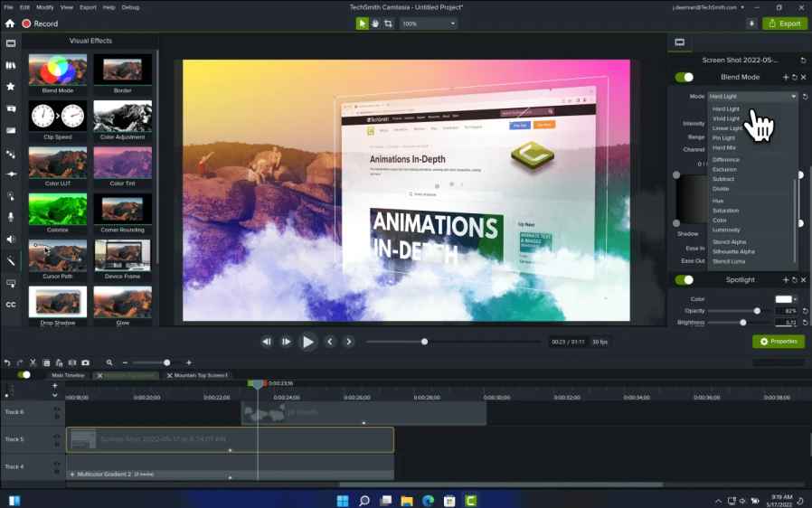Click the Spotlight color swatch
The image size is (812, 508).
[x=783, y=299]
